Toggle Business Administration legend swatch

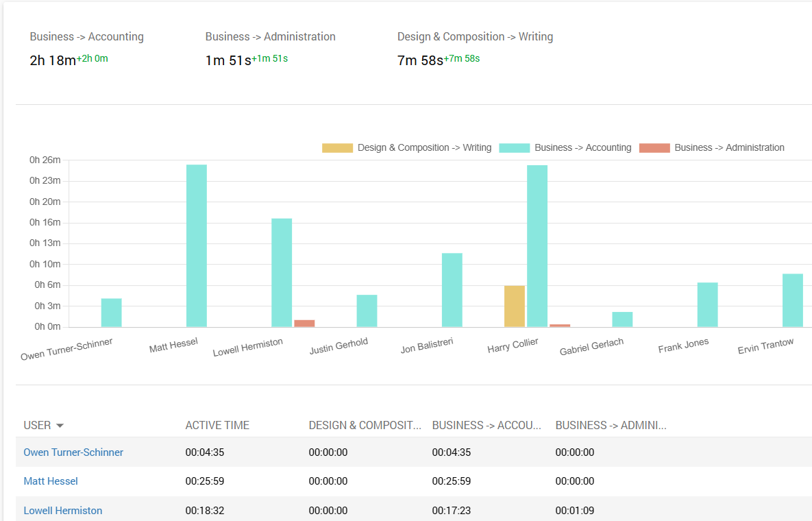[654, 148]
